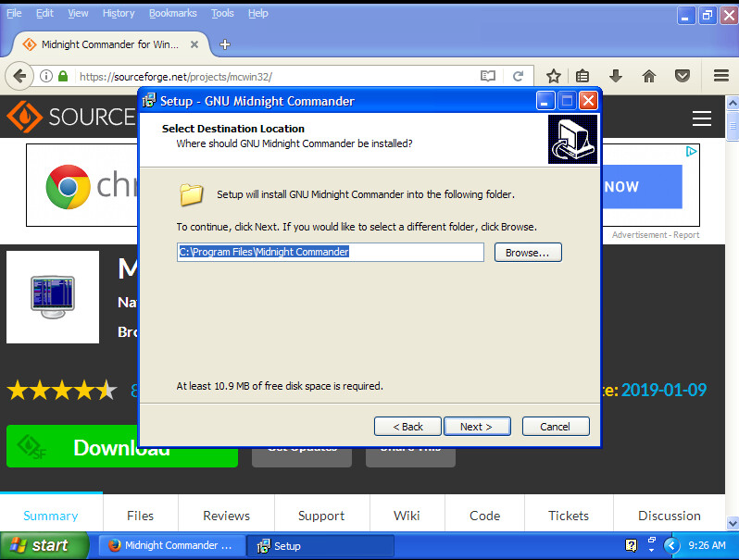The height and width of the screenshot is (560, 739).
Task: Open the Help menu in Firefox
Action: (x=258, y=13)
